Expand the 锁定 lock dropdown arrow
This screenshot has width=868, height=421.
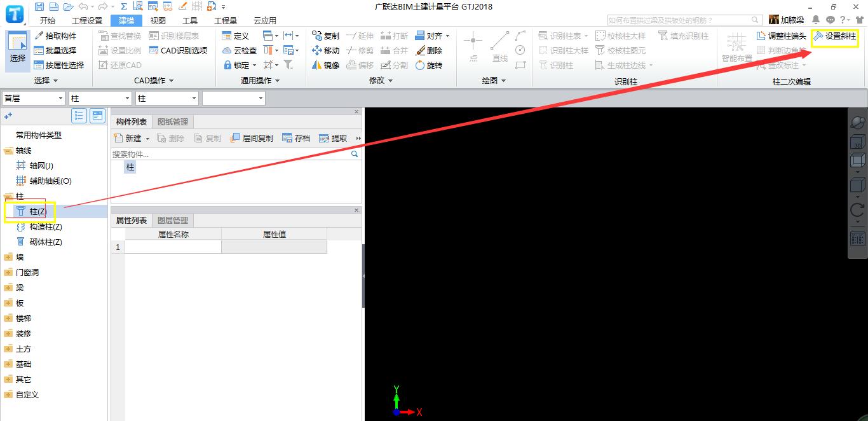pos(255,66)
